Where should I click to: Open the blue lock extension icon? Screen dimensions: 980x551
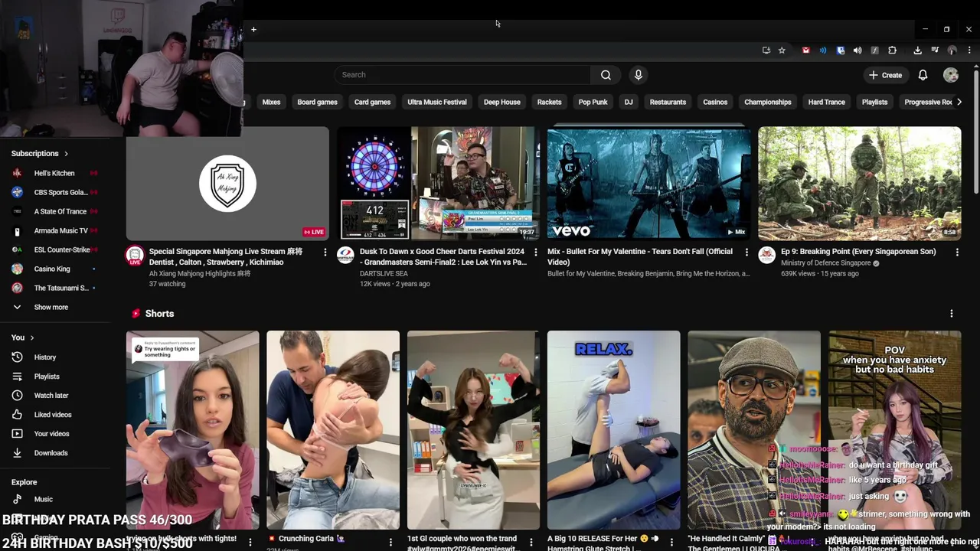(841, 51)
